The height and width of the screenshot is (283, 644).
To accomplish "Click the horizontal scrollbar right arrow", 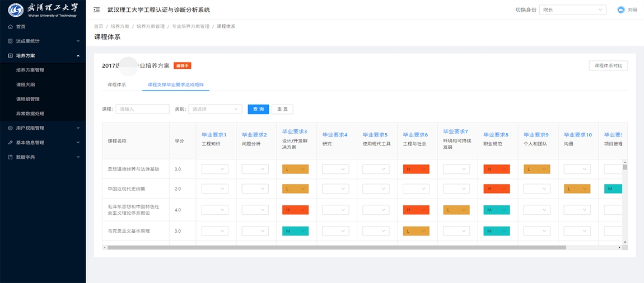I will (619, 248).
